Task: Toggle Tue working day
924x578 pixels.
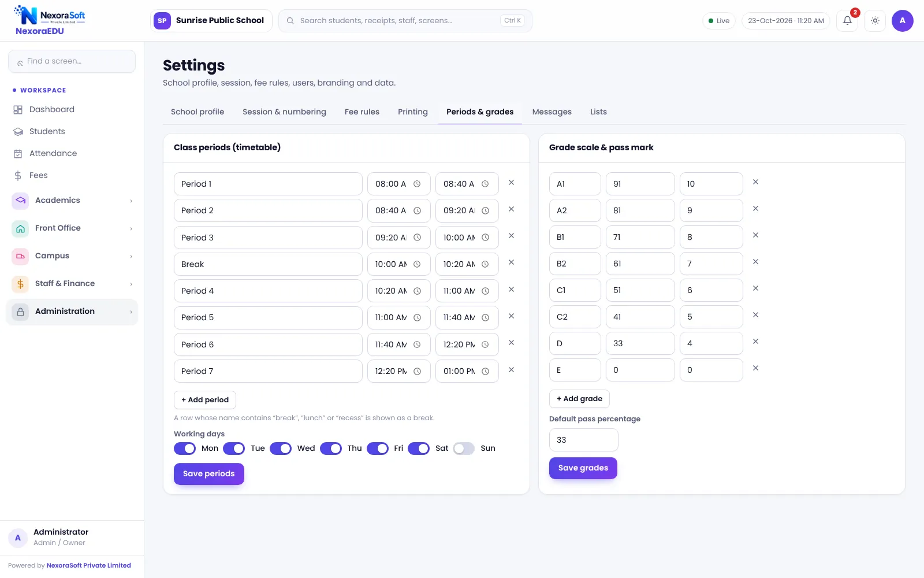Action: tap(234, 449)
